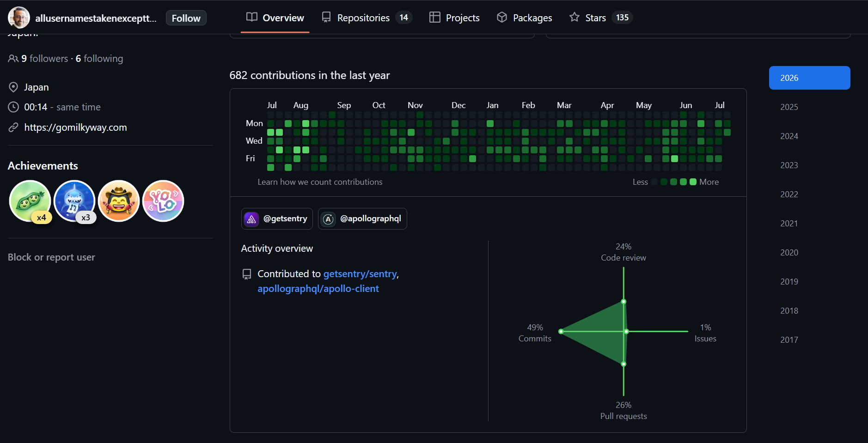The width and height of the screenshot is (868, 443).
Task: Click the 00:14 same time text
Action: pos(62,107)
